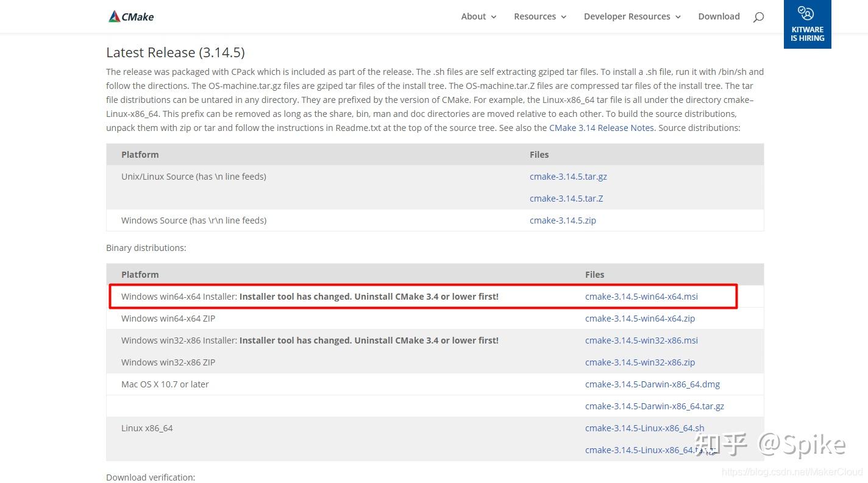Click the CMake logo
Image resolution: width=868 pixels, height=483 pixels.
131,16
